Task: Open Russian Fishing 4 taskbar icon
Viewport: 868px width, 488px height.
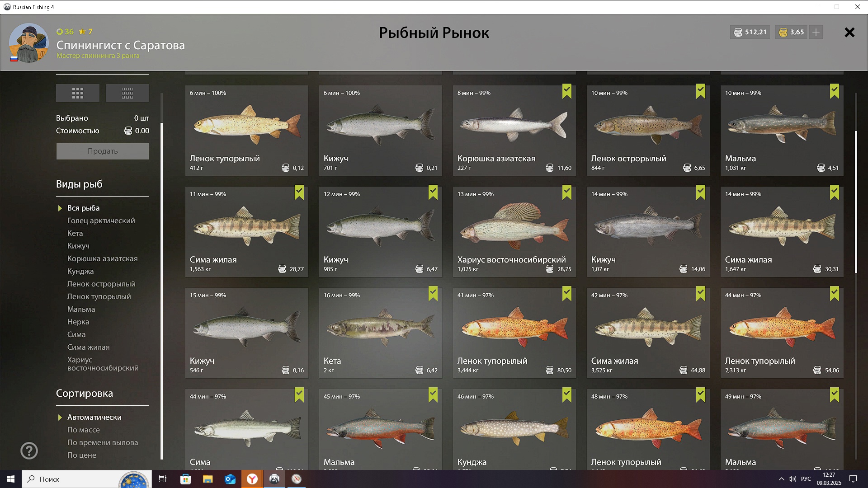Action: (x=274, y=479)
